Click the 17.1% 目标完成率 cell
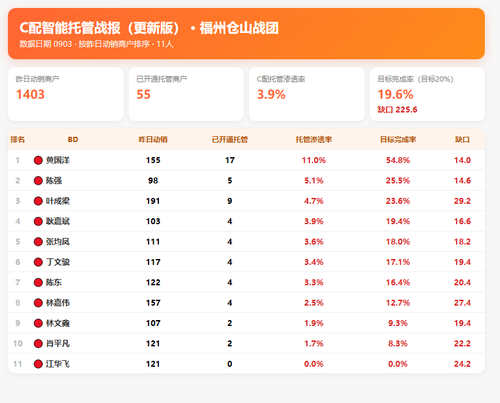This screenshot has width=500, height=403. 398,262
